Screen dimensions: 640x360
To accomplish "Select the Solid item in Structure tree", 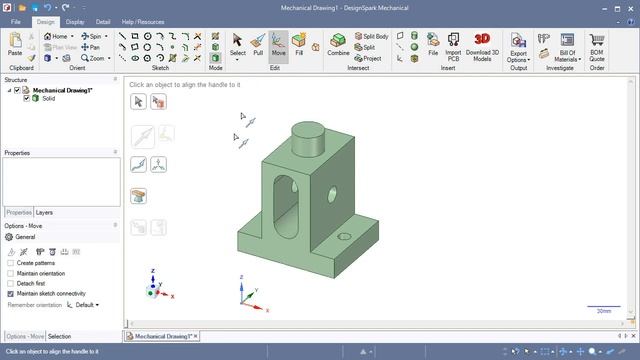I will click(x=49, y=98).
